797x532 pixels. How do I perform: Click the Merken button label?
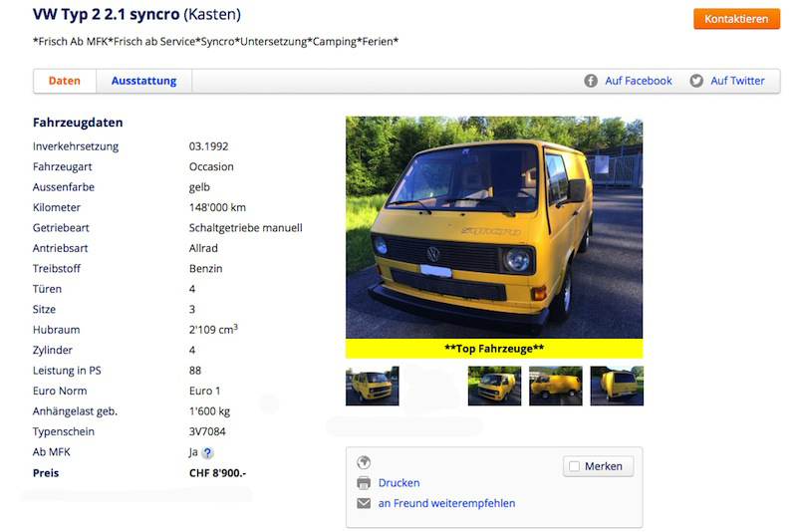[x=604, y=466]
